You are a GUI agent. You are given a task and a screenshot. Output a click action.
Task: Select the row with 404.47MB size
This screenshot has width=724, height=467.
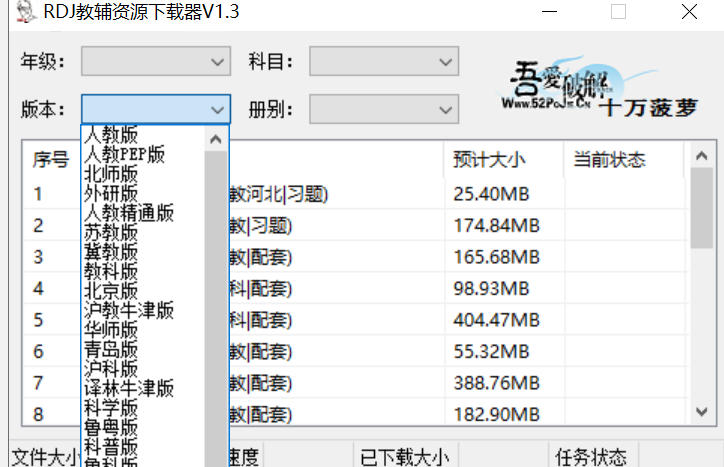[496, 320]
